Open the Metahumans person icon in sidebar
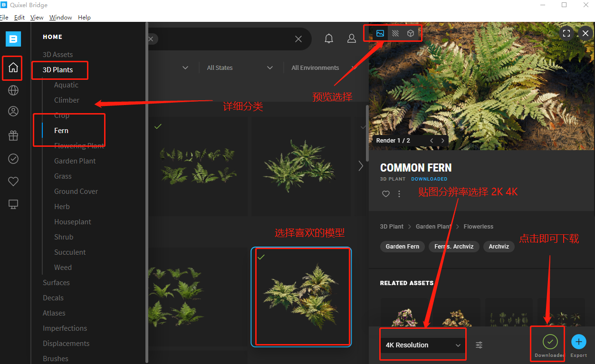The width and height of the screenshot is (595, 364). click(x=13, y=112)
